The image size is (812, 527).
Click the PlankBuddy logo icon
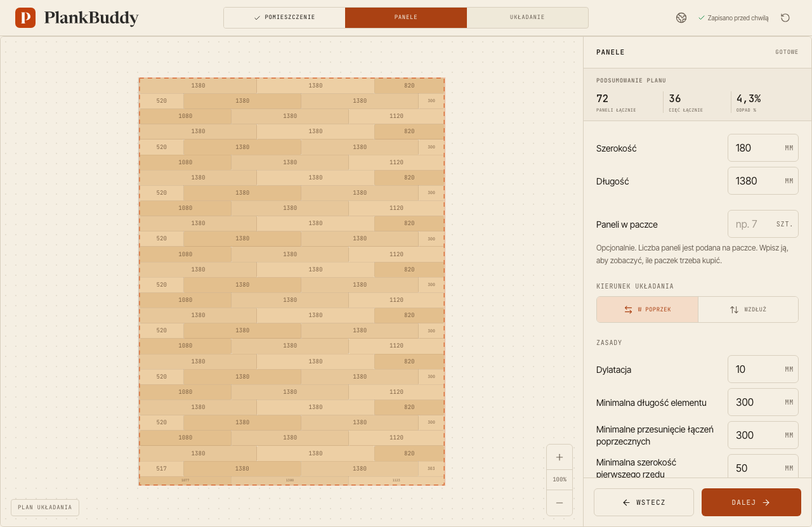click(x=25, y=18)
